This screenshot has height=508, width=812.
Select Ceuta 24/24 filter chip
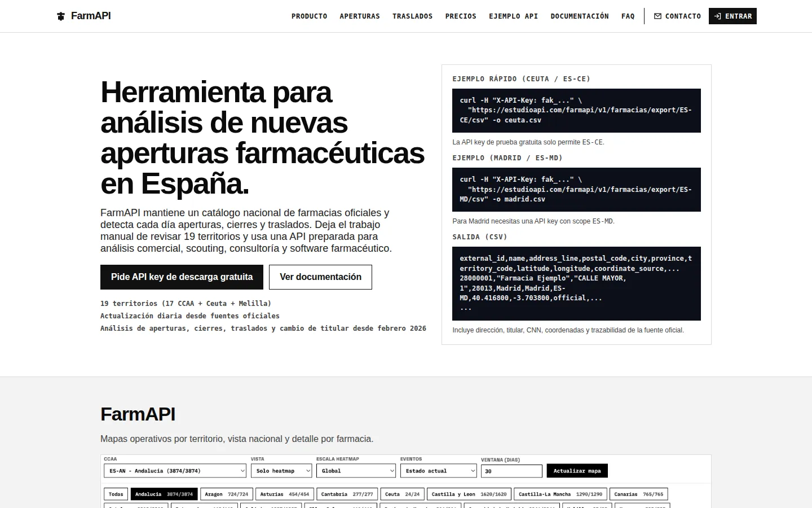coord(403,494)
